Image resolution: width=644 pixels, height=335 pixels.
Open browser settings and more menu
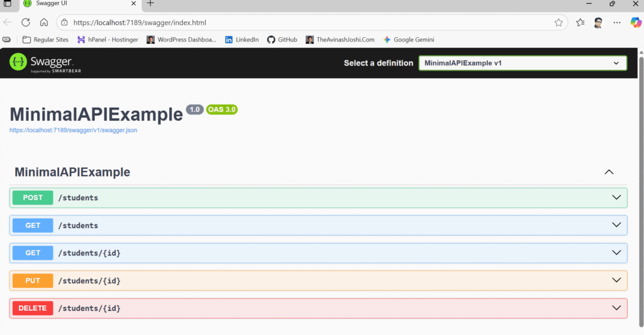(x=617, y=23)
